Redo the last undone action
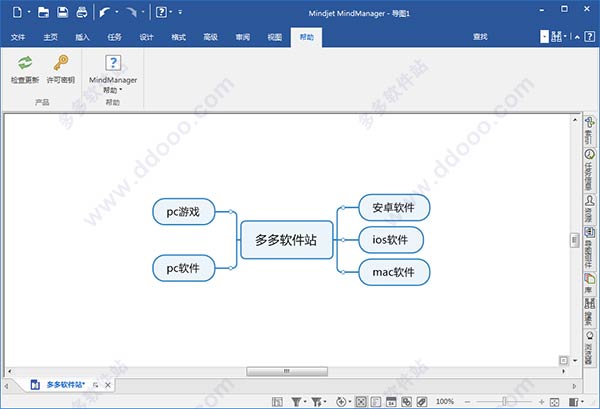This screenshot has width=600, height=409. pyautogui.click(x=132, y=13)
